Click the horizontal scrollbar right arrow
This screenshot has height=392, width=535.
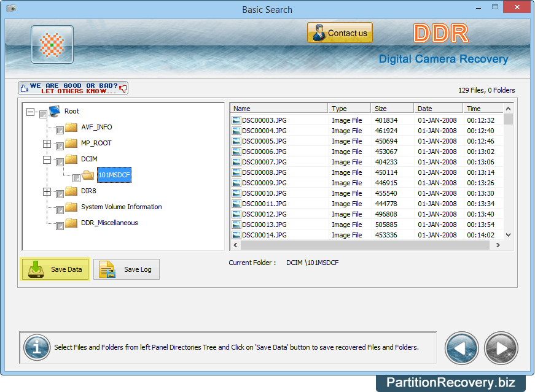[498, 245]
